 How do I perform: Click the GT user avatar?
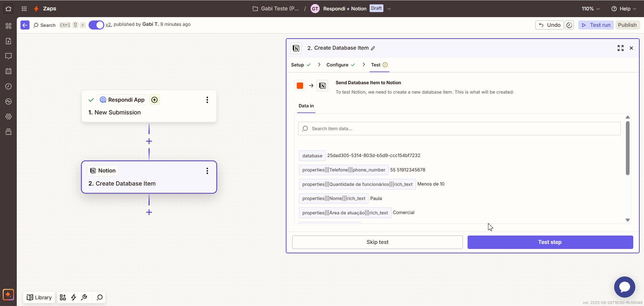coord(315,9)
